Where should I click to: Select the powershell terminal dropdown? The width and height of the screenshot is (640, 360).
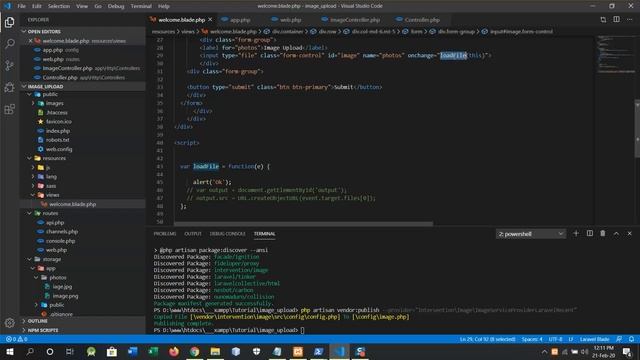[531, 234]
